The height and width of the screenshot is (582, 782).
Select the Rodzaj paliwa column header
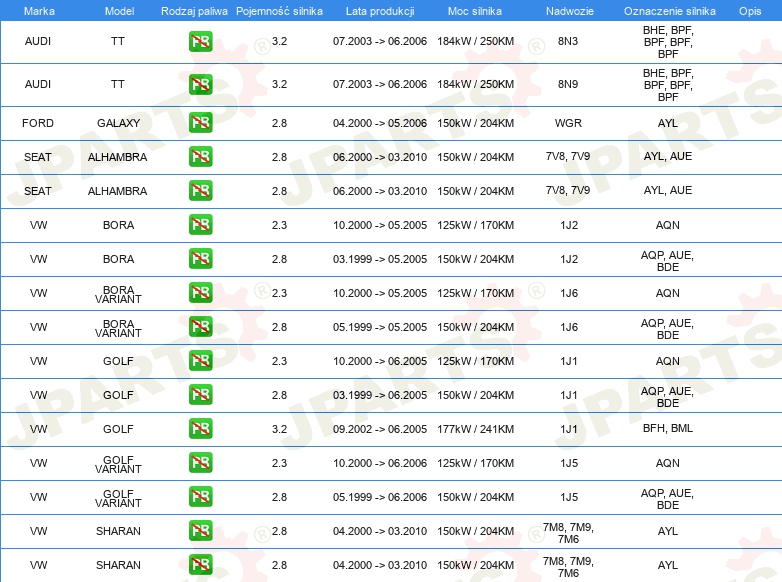(194, 11)
